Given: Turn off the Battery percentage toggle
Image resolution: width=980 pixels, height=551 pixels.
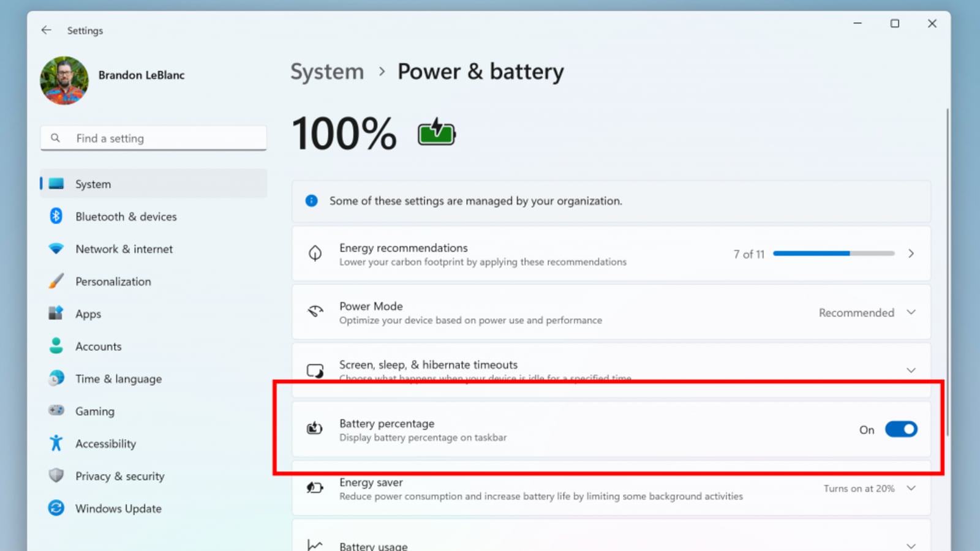Looking at the screenshot, I should click(900, 430).
